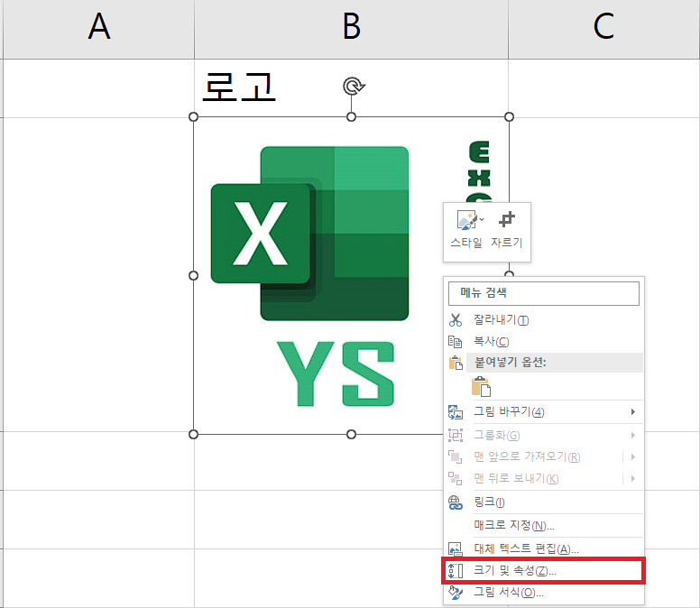
Task: Click the paste clipboard icon under 붙여넣기 옵션
Action: coord(482,387)
